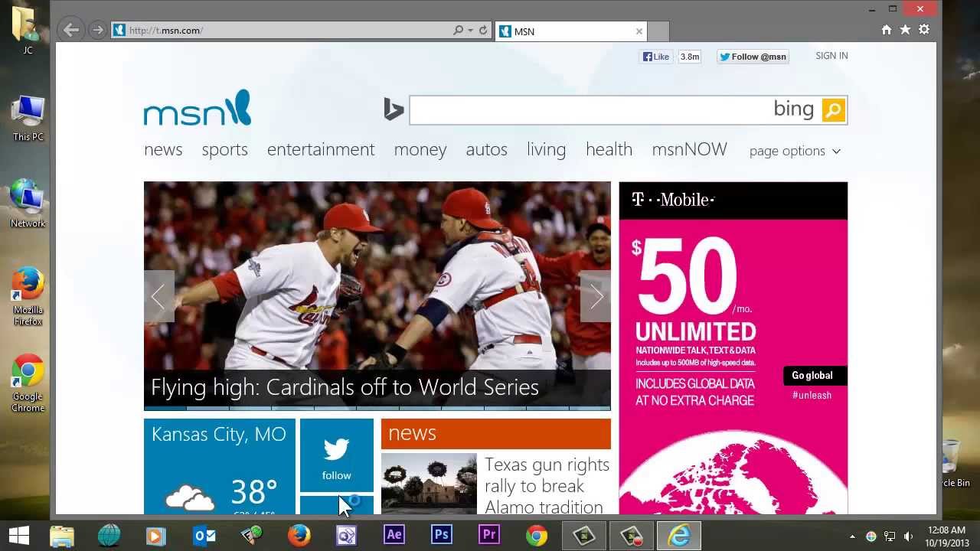
Task: Launch Firefox from the taskbar
Action: click(299, 536)
